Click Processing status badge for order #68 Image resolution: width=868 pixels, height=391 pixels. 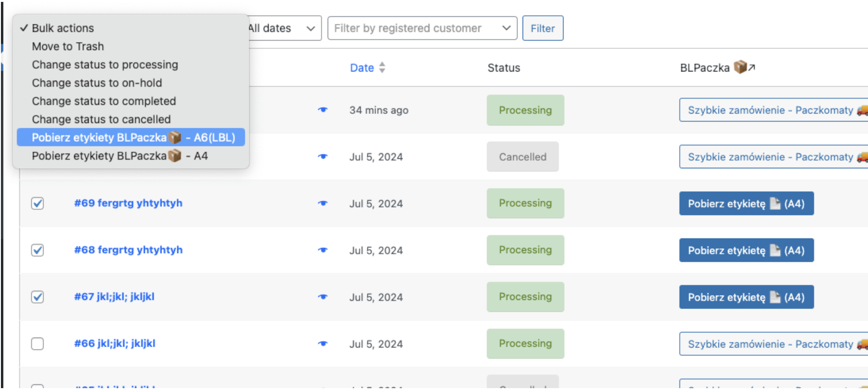click(525, 250)
